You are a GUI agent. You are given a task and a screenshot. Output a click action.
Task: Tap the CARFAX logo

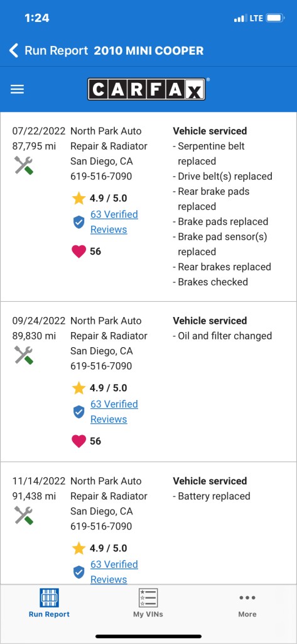146,89
